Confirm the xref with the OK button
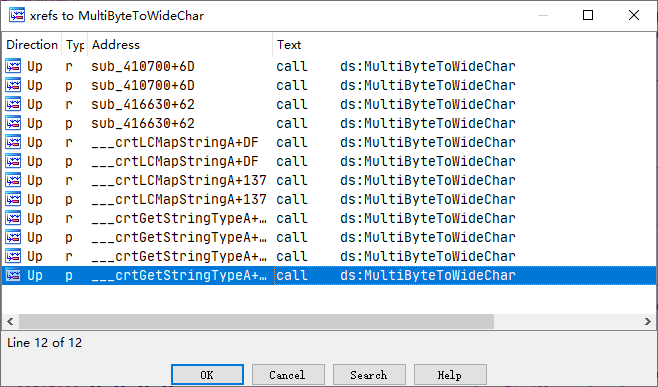Viewport: 658px width, 387px height. pos(207,374)
